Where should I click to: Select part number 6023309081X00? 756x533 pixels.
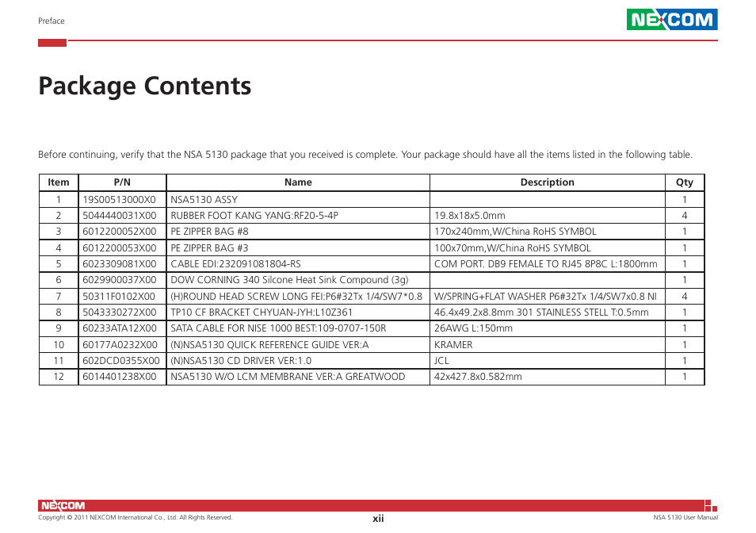pos(119,264)
